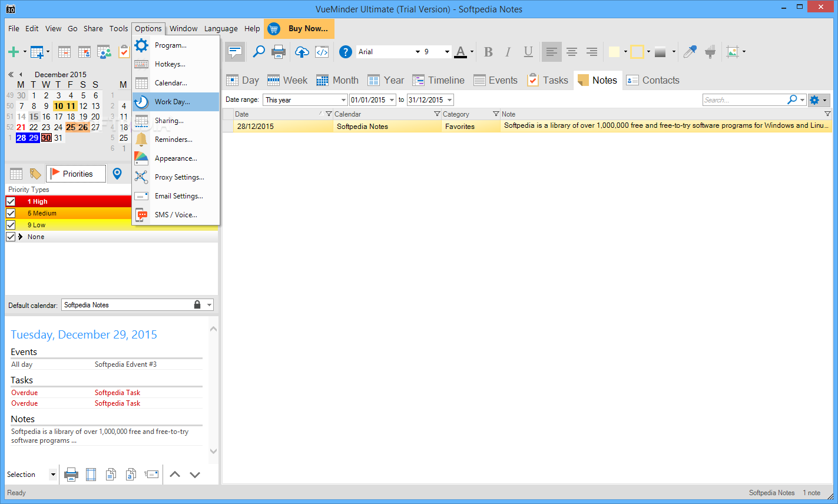Screen dimensions: 838x504
Task: Select day 25 in December 2015 mini calendar
Action: 71,127
